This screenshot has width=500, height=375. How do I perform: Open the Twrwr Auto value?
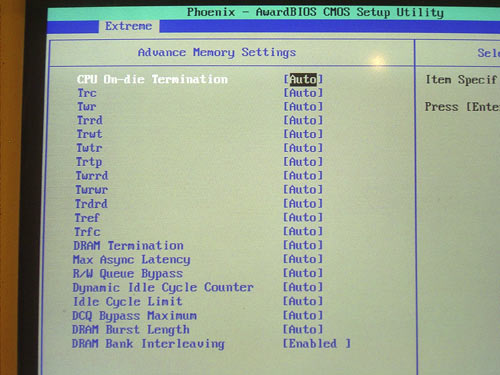click(x=303, y=190)
